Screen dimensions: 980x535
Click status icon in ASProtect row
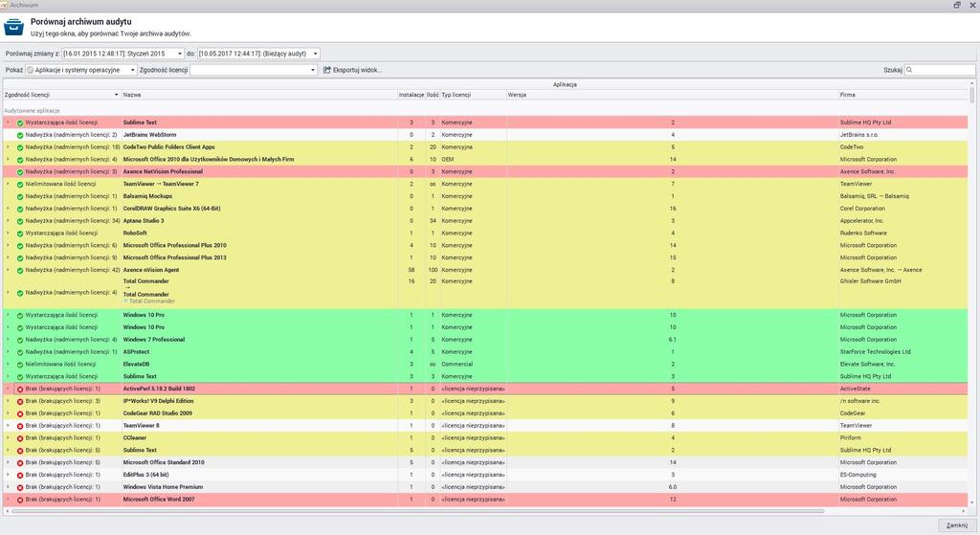click(x=20, y=352)
